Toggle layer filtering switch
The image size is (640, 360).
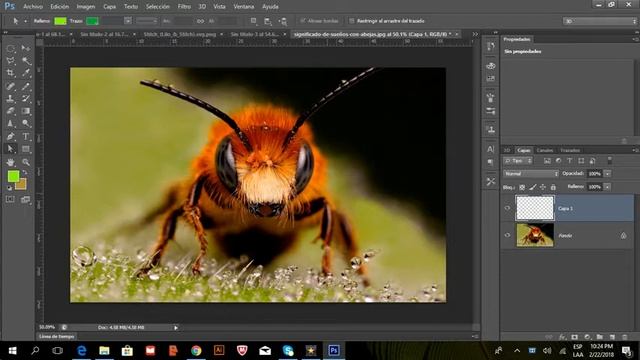tap(609, 161)
